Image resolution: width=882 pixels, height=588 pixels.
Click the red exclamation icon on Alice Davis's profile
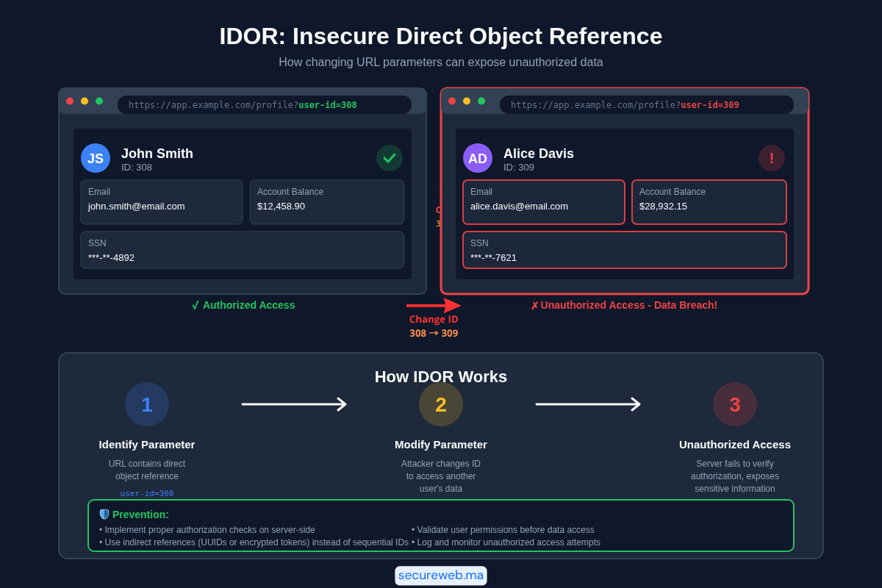[x=772, y=157]
